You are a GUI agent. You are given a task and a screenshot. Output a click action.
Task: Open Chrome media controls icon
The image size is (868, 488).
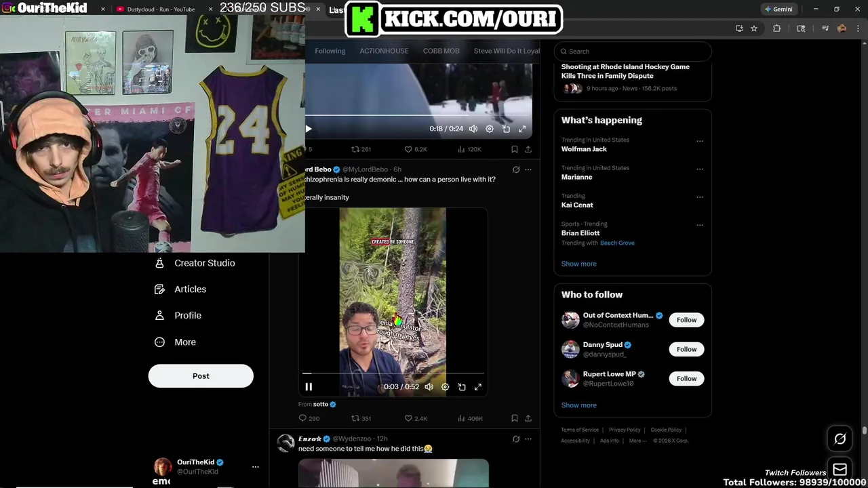tap(825, 28)
